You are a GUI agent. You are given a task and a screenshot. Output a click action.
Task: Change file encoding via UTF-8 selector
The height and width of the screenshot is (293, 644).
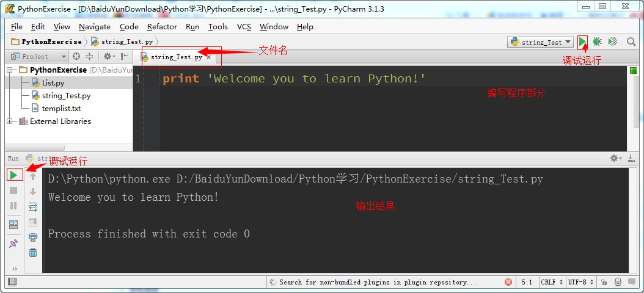(581, 282)
